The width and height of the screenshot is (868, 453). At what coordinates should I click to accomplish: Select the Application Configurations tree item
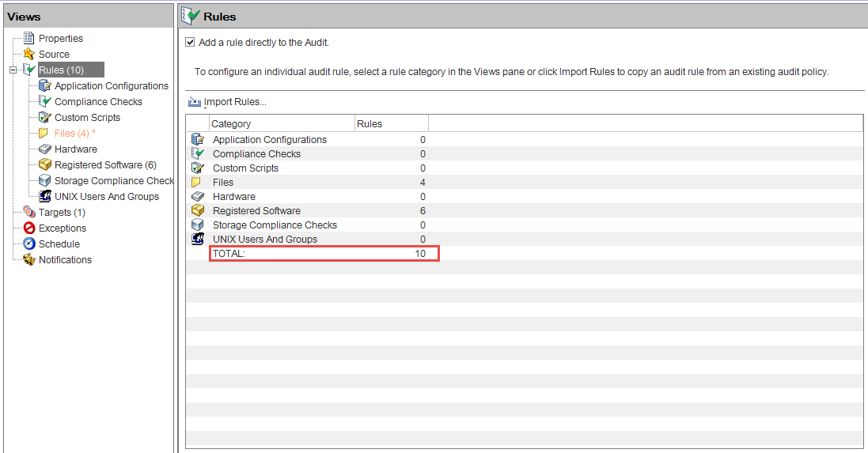point(112,85)
